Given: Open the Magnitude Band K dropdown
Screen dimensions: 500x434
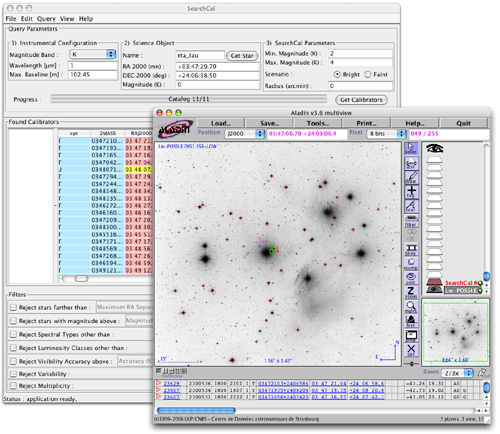Looking at the screenshot, I should [x=92, y=54].
